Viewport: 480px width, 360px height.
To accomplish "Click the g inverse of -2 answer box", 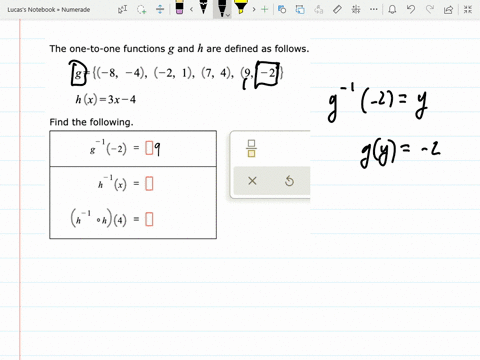I will point(149,148).
